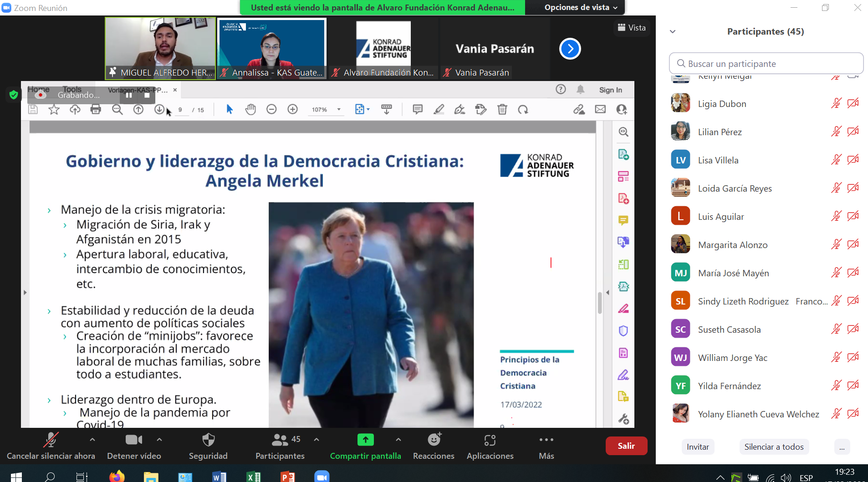Screen dimensions: 868x482
Task: Show next video thumbnails with blue arrow
Action: pos(570,49)
